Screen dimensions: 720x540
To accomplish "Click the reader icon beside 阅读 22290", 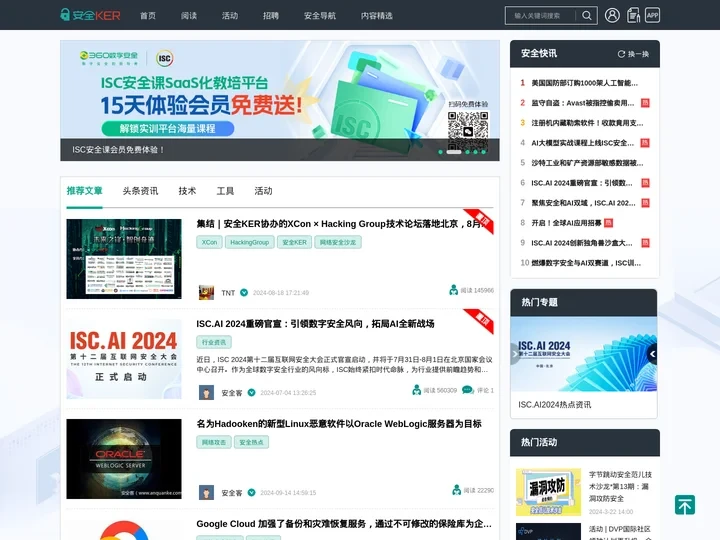I will tap(456, 490).
